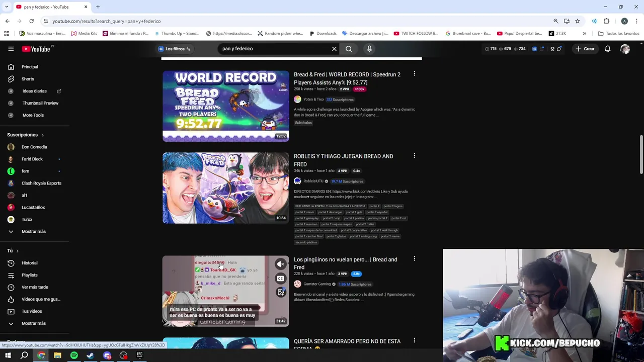Open the YouTube hamburger guide menu
The height and width of the screenshot is (362, 644).
coord(11,49)
